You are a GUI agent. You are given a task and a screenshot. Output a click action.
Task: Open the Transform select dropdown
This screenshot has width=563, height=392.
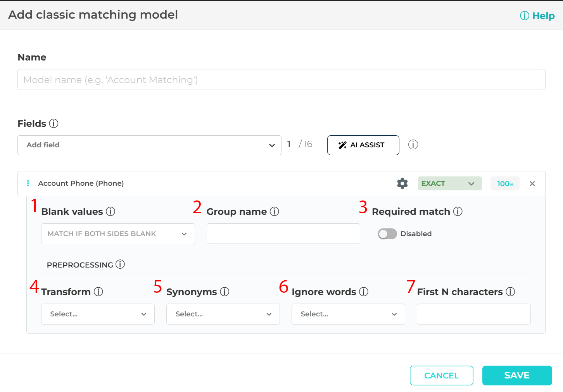tap(98, 314)
